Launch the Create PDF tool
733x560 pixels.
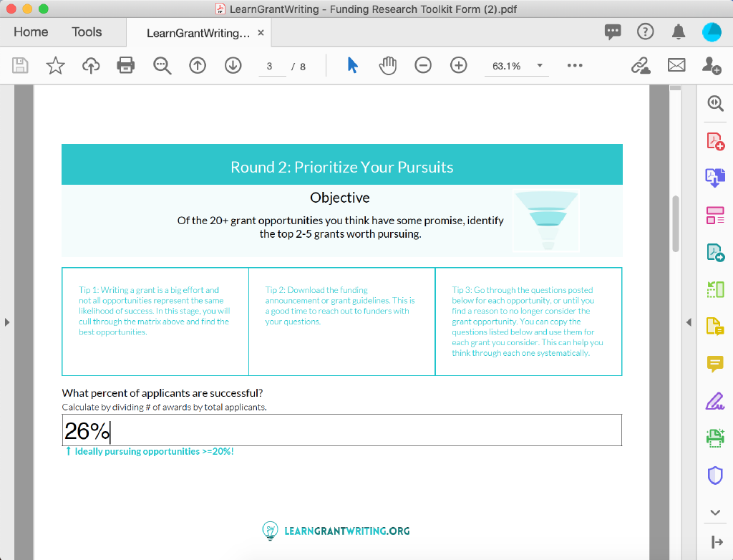point(714,140)
